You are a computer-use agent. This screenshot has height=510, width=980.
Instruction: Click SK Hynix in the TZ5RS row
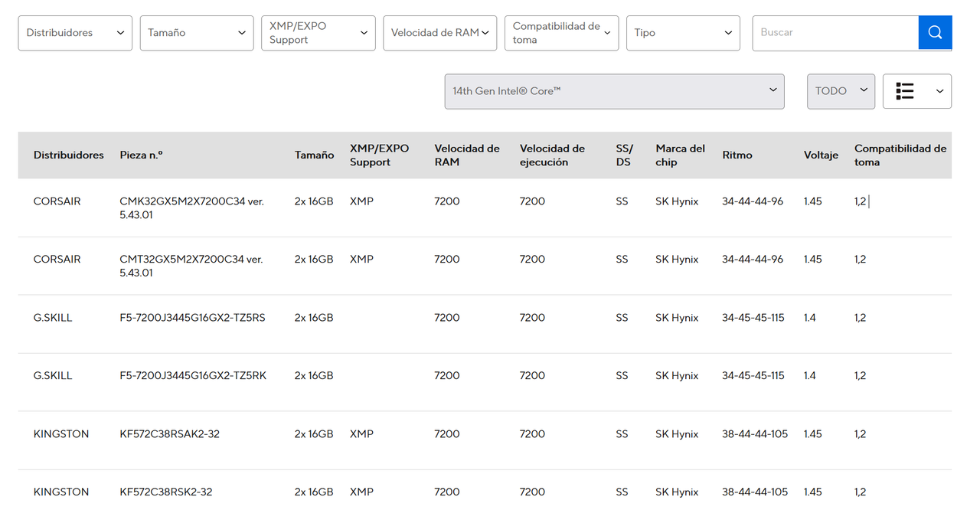[677, 318]
